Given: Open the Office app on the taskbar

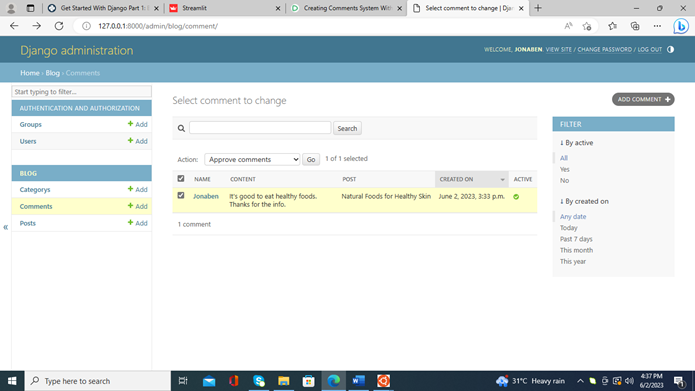Looking at the screenshot, I should 234,381.
